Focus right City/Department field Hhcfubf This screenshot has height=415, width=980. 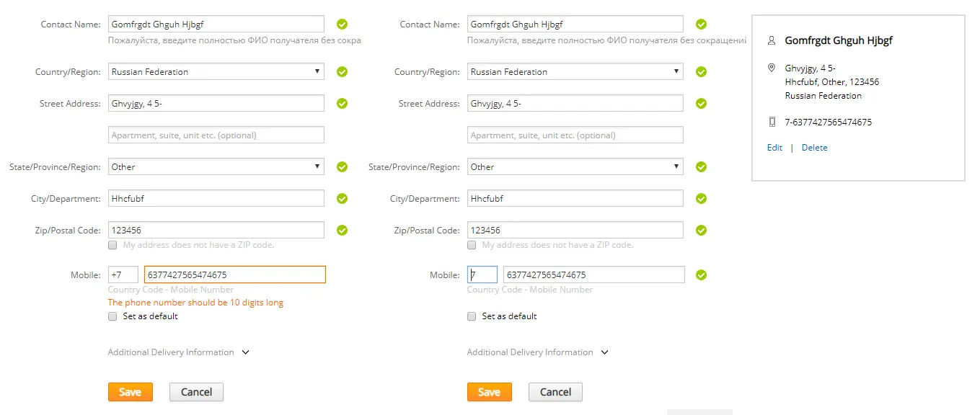pyautogui.click(x=575, y=198)
